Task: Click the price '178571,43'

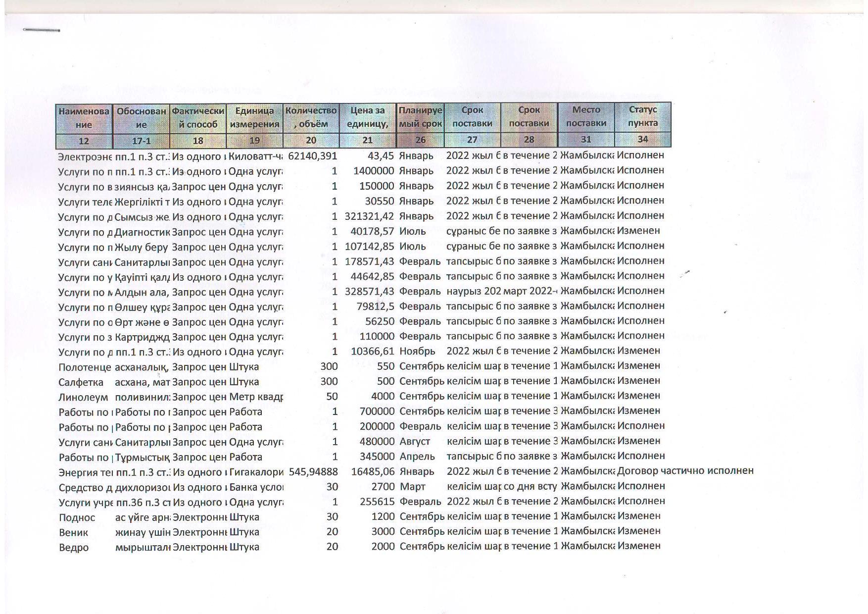Action: pos(370,262)
